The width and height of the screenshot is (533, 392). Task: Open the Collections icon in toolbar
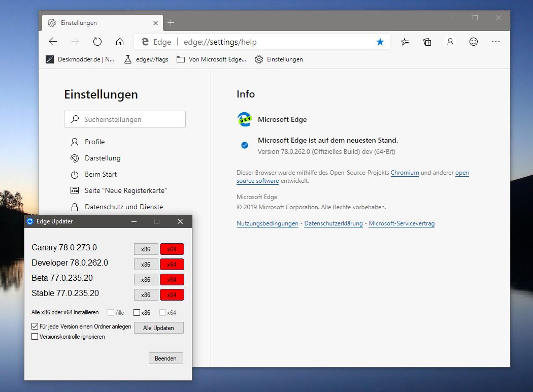coord(427,42)
